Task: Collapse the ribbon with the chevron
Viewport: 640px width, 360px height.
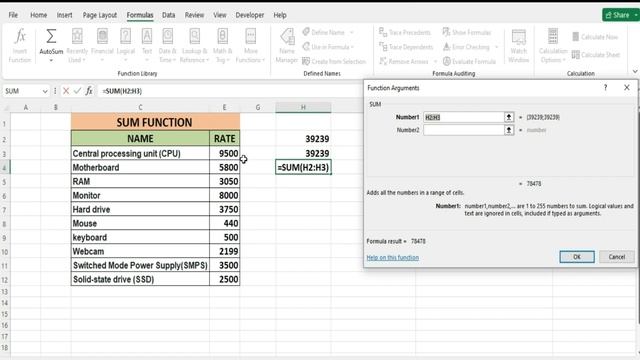Action: (635, 71)
